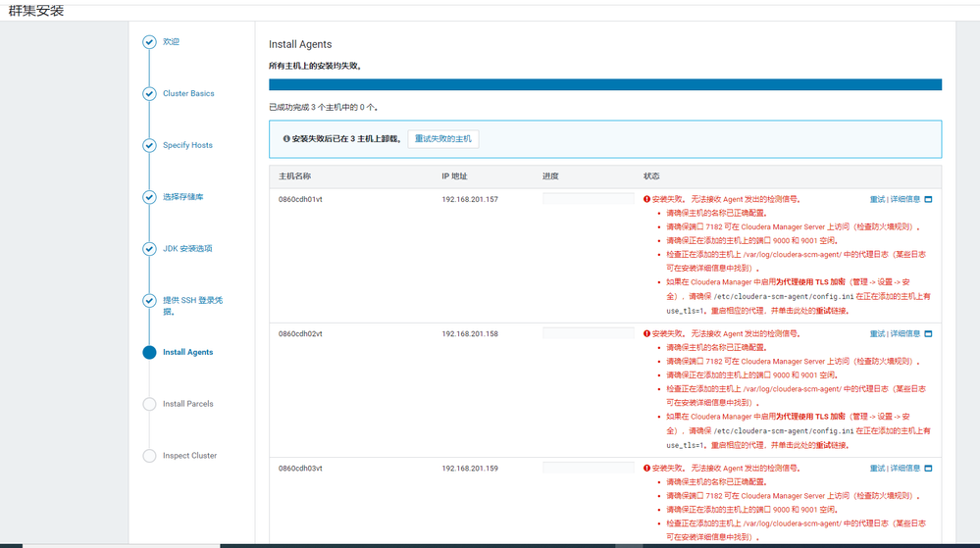Click the Install Agents active step dot
This screenshot has height=548, width=980.
(x=149, y=352)
